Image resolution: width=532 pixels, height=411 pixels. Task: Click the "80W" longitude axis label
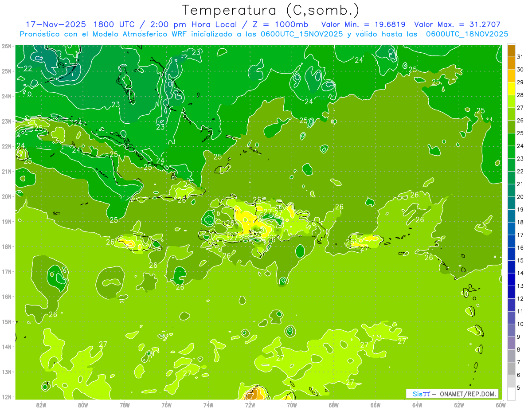pyautogui.click(x=83, y=405)
